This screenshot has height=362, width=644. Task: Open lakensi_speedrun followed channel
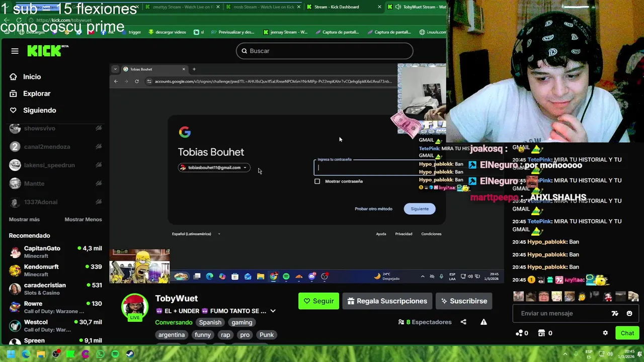[x=55, y=165]
